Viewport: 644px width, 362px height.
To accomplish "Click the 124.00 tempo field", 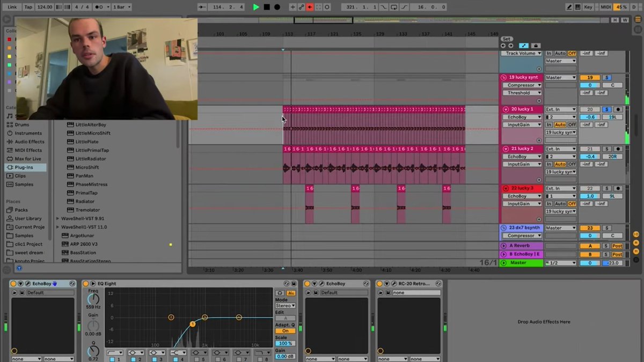I will click(x=45, y=7).
